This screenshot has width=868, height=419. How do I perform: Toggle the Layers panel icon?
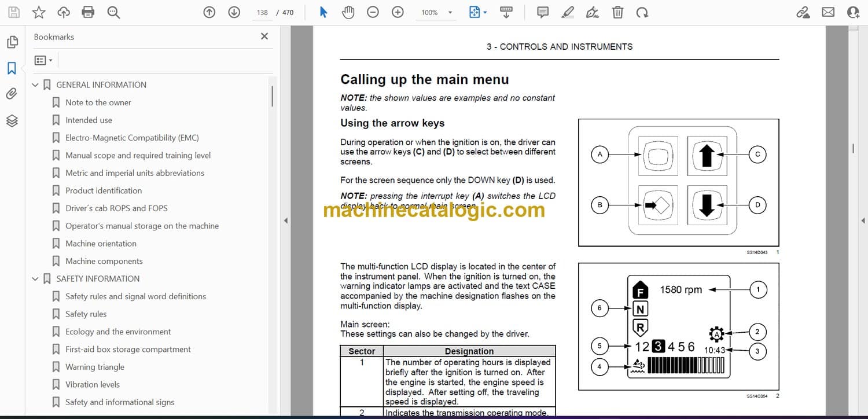(x=12, y=120)
